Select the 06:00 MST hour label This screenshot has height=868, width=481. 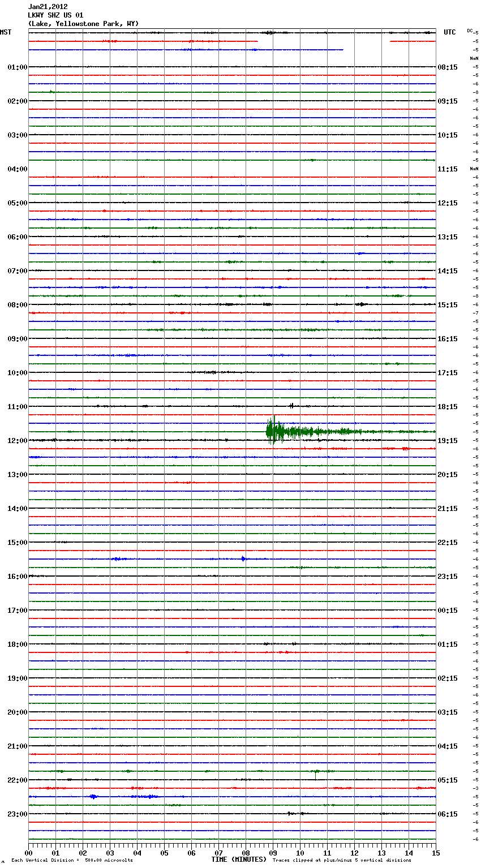(x=17, y=237)
